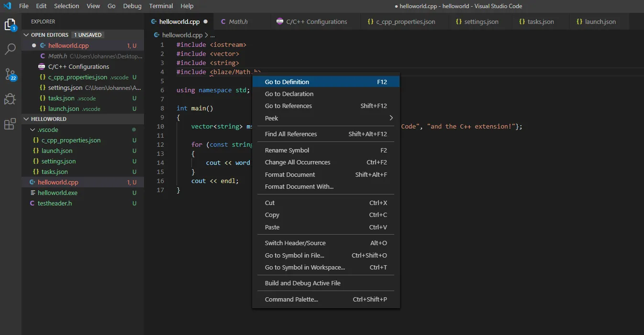Switch to the Math.h tab

pos(238,22)
